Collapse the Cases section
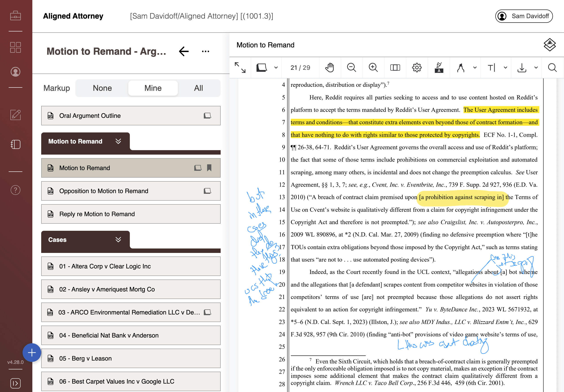The image size is (564, 392). (x=118, y=239)
